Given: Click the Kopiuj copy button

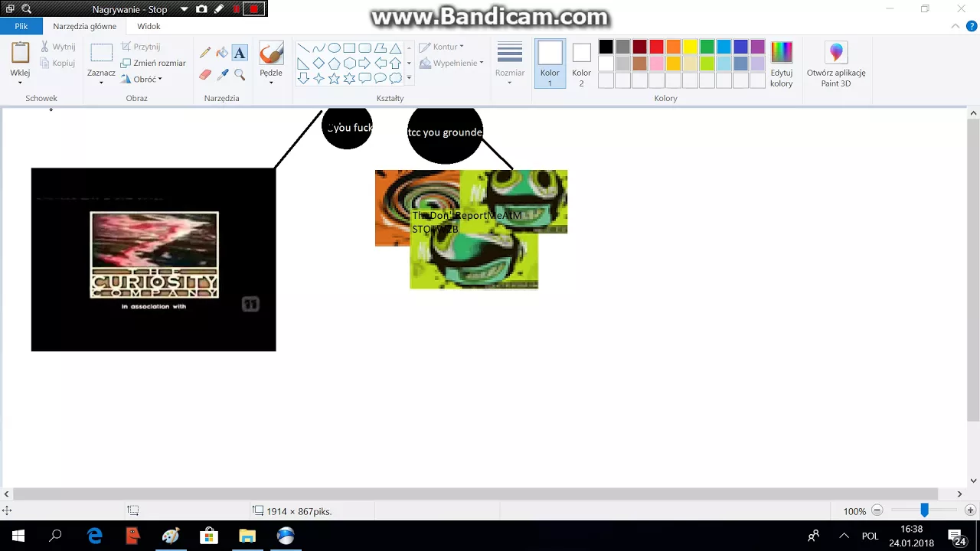Looking at the screenshot, I should (x=58, y=63).
